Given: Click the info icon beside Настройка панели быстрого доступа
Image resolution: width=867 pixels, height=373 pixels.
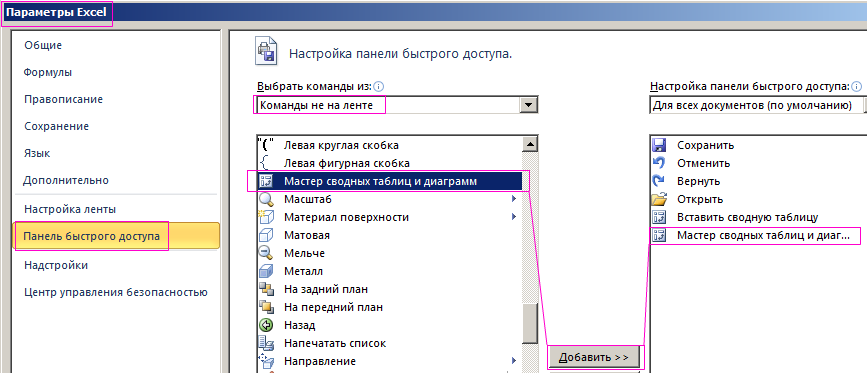Looking at the screenshot, I should coord(856,87).
